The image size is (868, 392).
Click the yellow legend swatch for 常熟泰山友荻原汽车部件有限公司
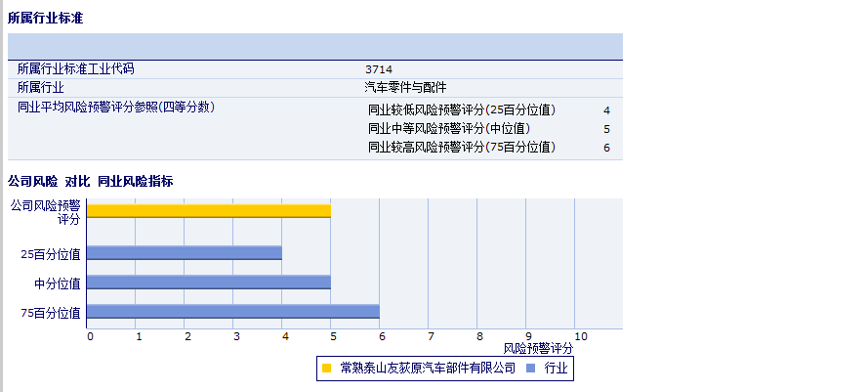click(x=327, y=369)
